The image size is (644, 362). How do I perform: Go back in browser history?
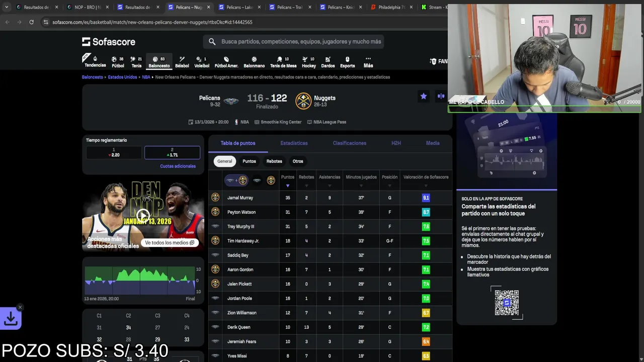pos(8,22)
